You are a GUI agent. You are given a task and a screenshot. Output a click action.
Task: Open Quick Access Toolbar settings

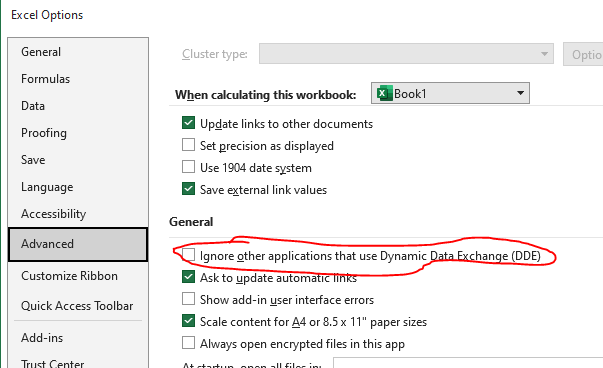coord(77,306)
